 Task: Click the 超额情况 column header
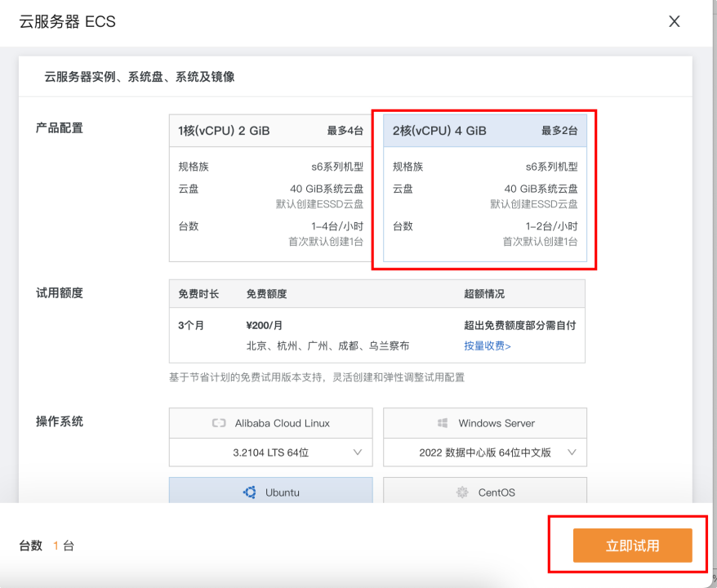(484, 294)
